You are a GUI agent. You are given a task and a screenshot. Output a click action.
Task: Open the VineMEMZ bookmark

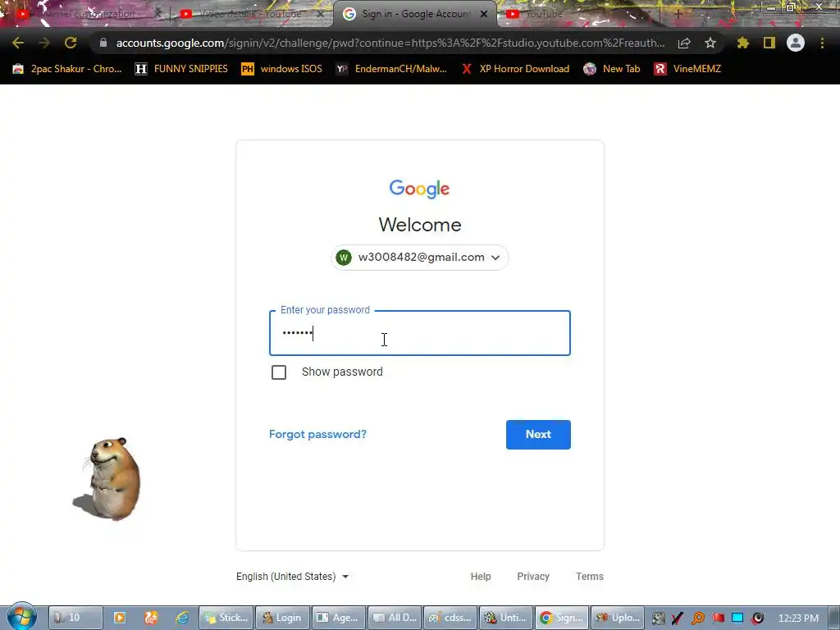click(x=688, y=69)
